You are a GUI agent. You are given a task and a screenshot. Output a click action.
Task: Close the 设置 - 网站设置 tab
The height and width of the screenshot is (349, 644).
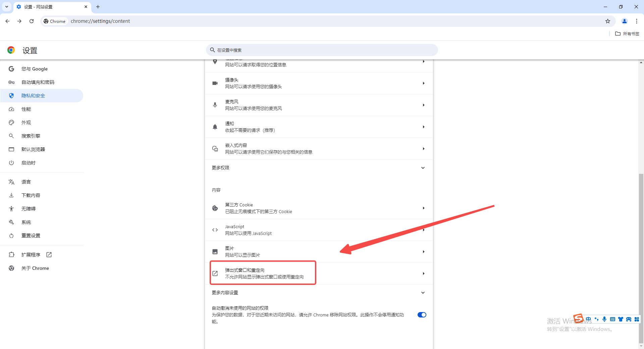pos(86,7)
